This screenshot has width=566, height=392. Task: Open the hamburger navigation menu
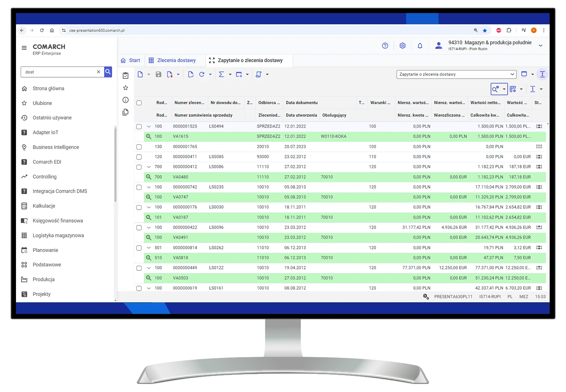24,48
